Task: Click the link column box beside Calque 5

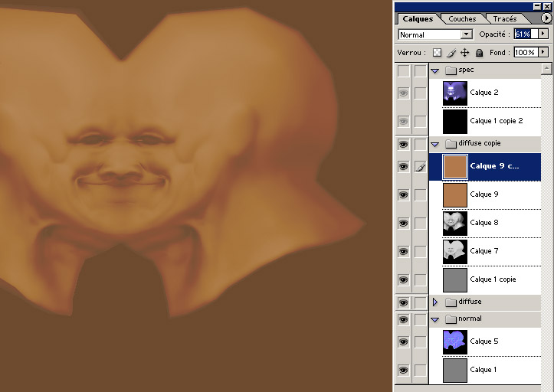Action: (x=421, y=342)
